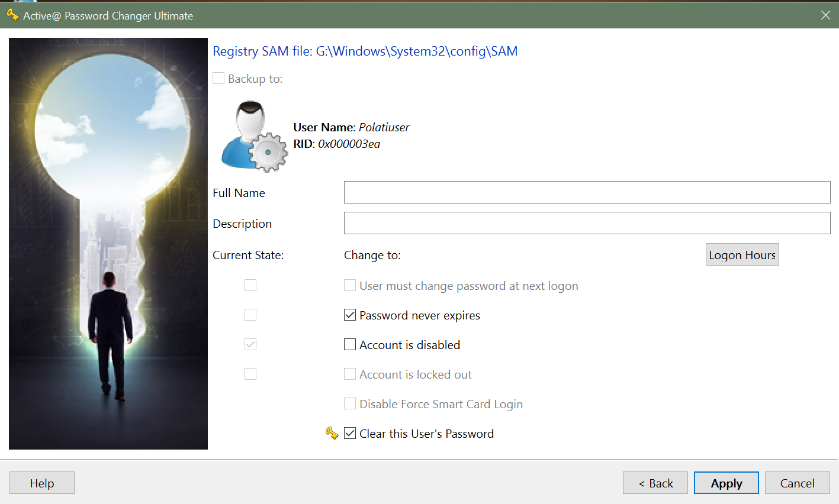Image resolution: width=839 pixels, height=504 pixels.
Task: Enable the Backup to checkbox
Action: (x=219, y=79)
